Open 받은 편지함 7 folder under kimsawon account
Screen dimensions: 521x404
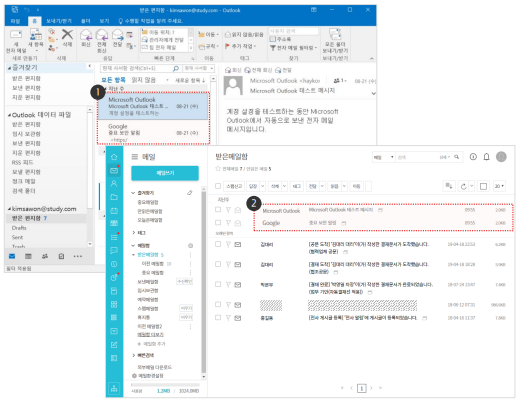[x=46, y=218]
